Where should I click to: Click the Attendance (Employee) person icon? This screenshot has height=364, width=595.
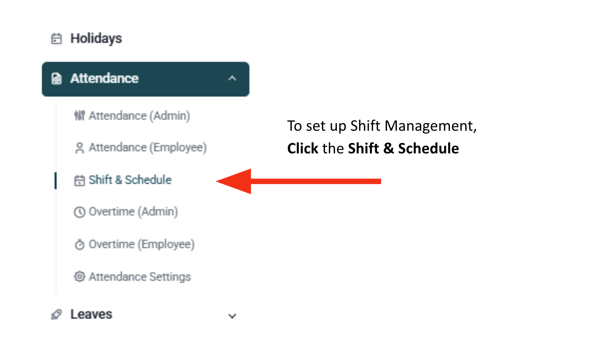[80, 148]
